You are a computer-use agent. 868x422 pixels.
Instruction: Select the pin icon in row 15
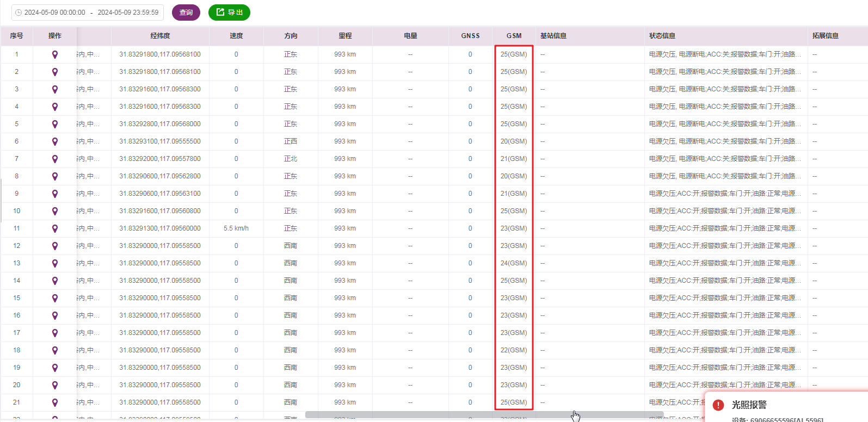(x=55, y=298)
